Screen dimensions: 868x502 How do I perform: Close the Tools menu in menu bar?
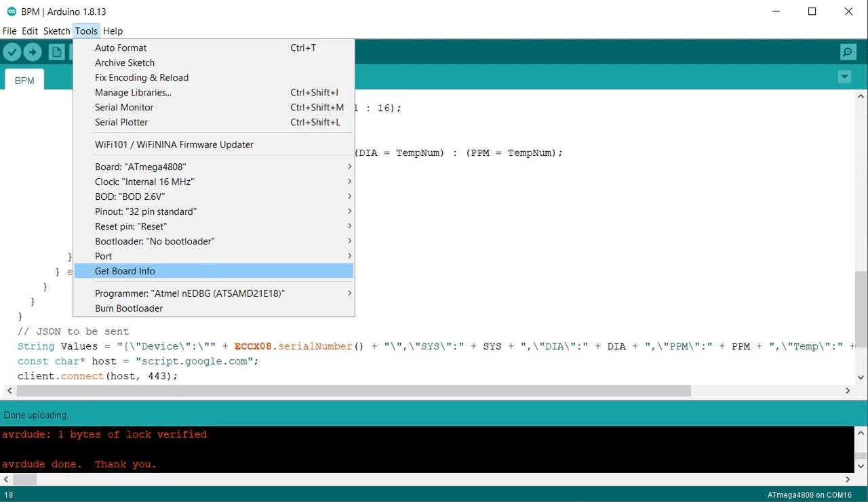pyautogui.click(x=86, y=31)
